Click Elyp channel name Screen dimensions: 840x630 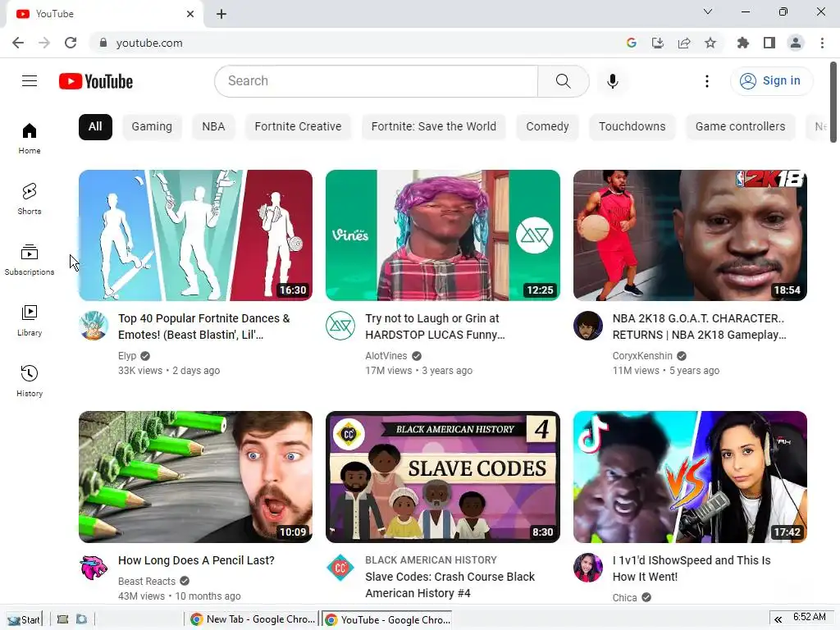[127, 356]
